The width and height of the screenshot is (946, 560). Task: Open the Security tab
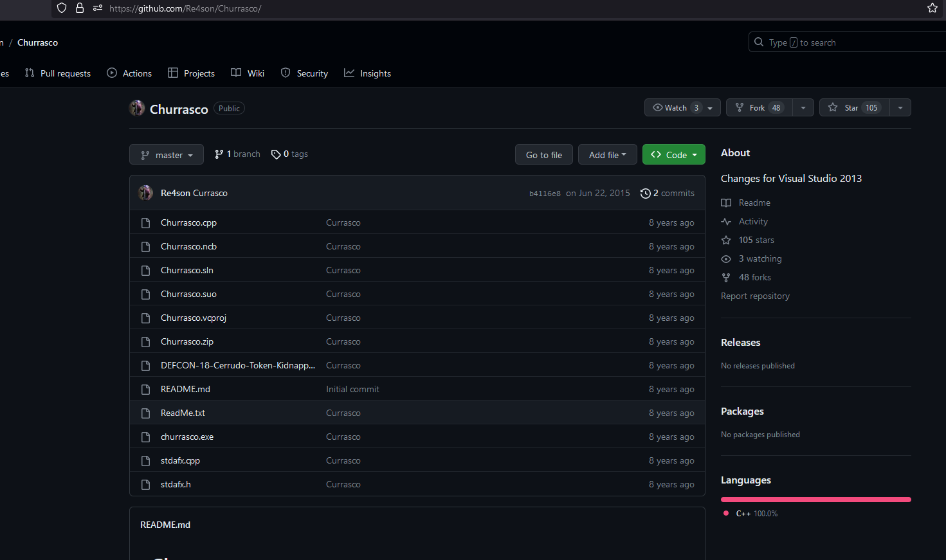[x=304, y=73]
